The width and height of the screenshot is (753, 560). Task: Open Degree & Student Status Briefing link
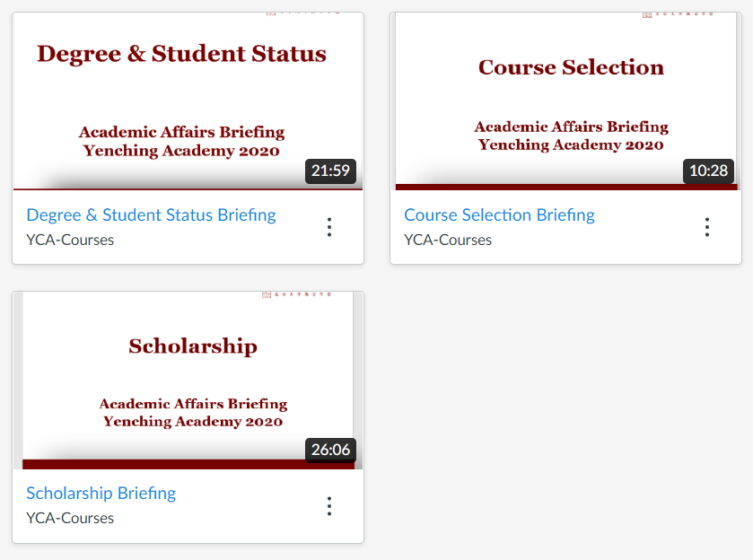coord(151,215)
